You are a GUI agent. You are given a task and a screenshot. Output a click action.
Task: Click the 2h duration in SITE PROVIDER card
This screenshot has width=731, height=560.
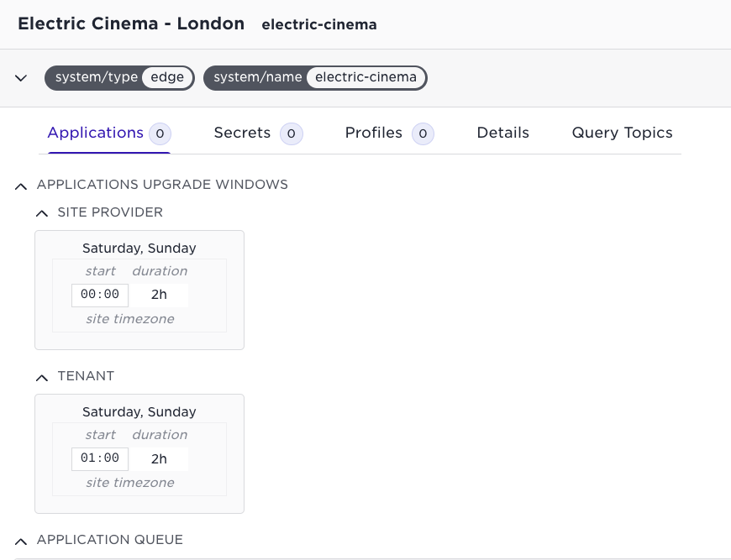159,295
